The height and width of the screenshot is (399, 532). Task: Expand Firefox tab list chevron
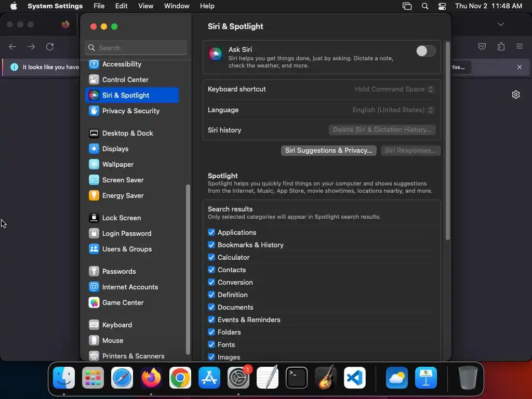(x=500, y=24)
